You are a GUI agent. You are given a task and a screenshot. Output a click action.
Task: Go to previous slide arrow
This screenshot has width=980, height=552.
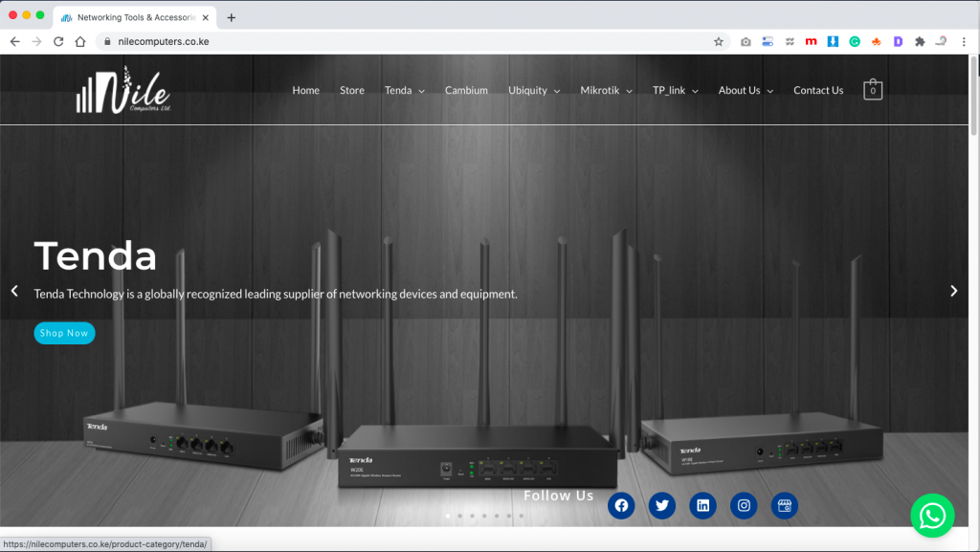point(14,291)
